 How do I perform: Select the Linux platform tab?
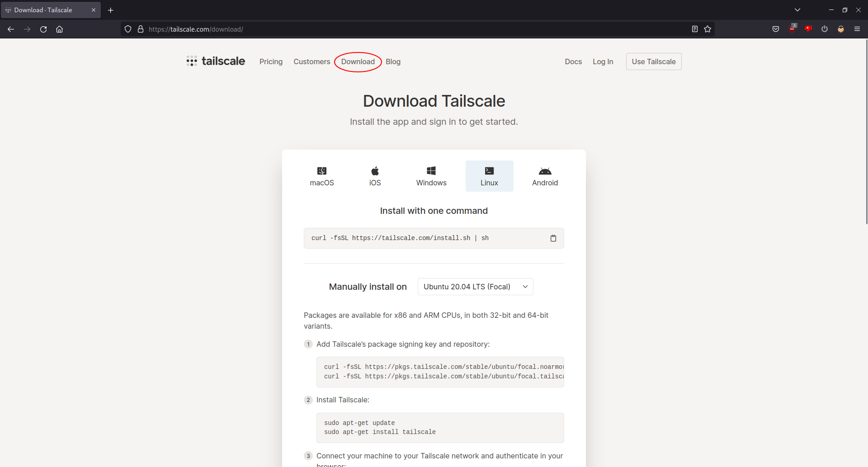[490, 176]
